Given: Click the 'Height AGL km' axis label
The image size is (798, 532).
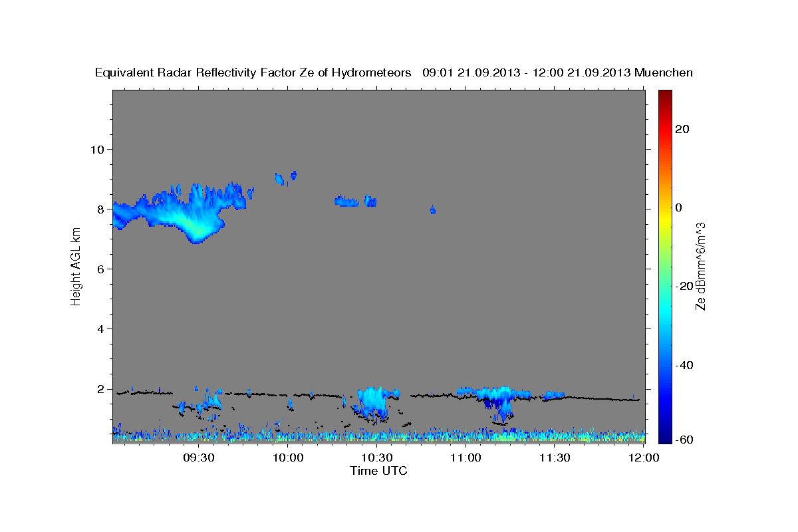Looking at the screenshot, I should tap(76, 267).
